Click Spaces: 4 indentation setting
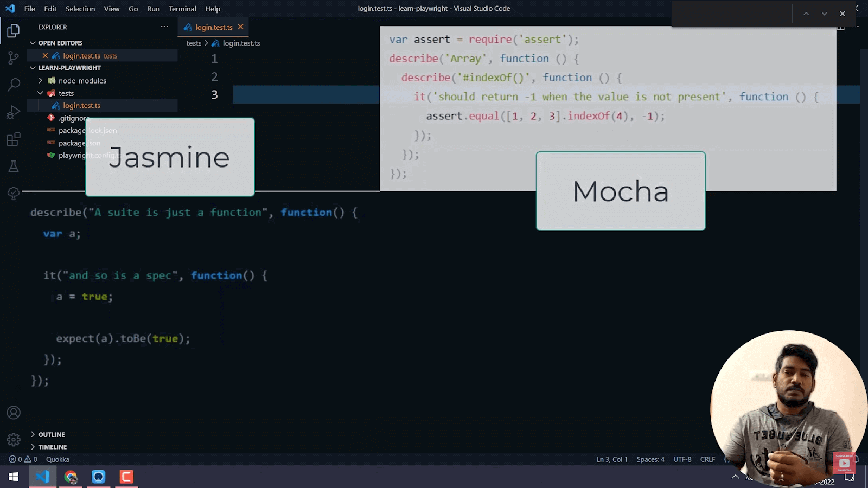The image size is (868, 488). [x=650, y=459]
